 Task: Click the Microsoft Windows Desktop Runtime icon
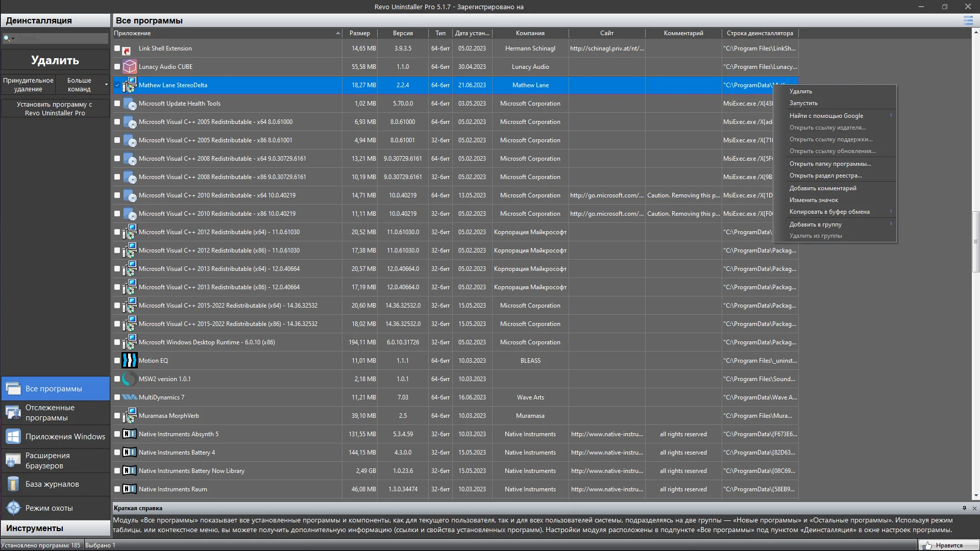click(x=130, y=342)
